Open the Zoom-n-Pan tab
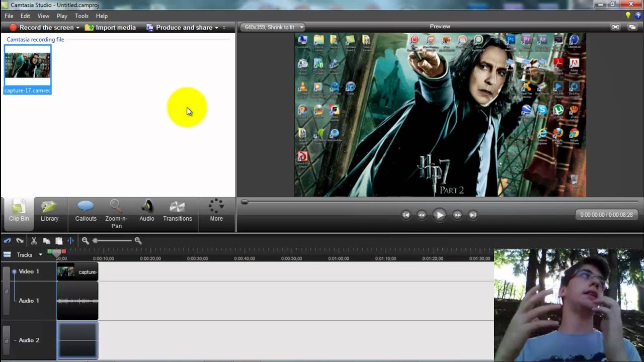The height and width of the screenshot is (362, 644). click(x=116, y=214)
